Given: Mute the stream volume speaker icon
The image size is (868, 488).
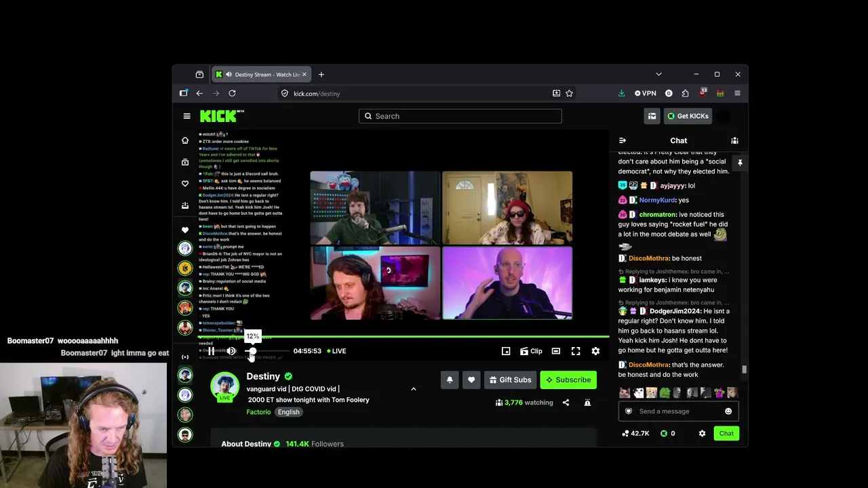Looking at the screenshot, I should (231, 351).
